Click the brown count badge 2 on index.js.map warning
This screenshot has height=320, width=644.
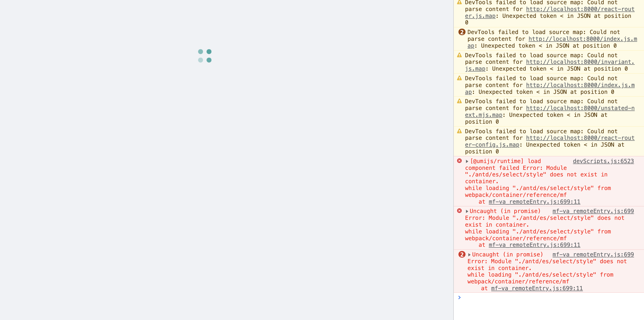462,32
